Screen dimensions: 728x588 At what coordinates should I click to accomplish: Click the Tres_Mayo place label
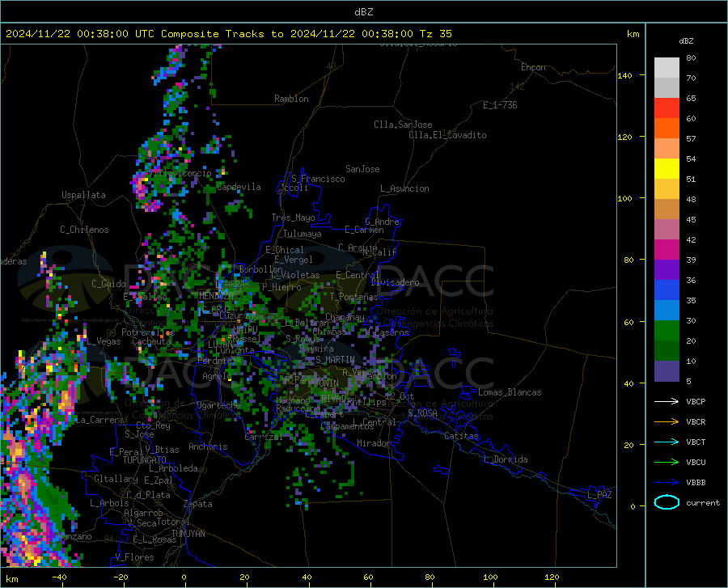293,218
